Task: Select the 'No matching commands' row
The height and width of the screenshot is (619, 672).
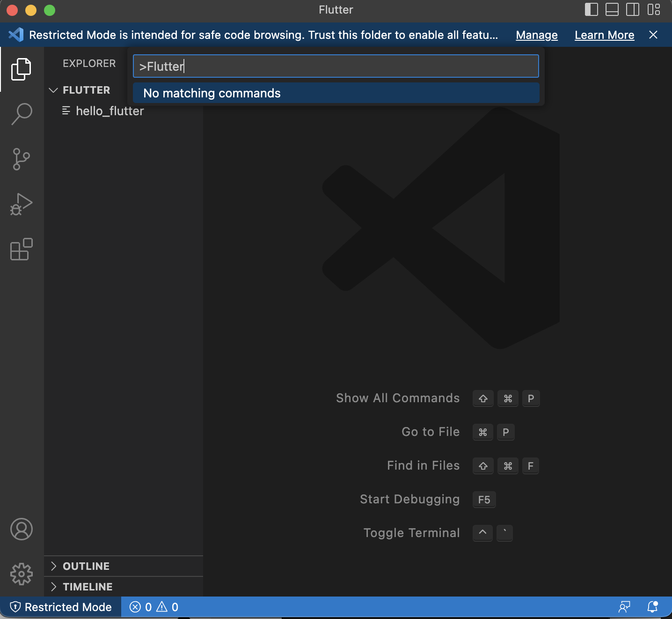Action: pyautogui.click(x=336, y=93)
